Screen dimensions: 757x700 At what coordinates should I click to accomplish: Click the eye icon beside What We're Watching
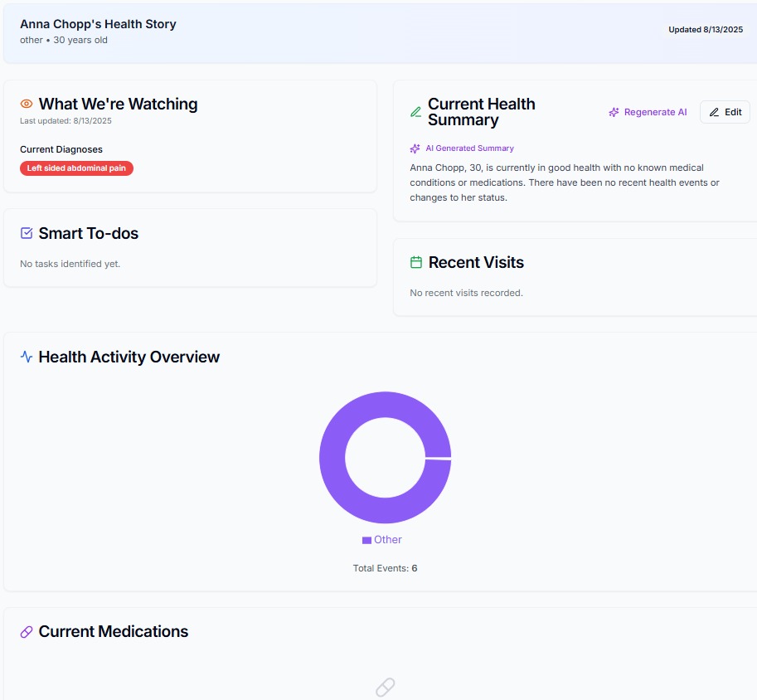(25, 104)
